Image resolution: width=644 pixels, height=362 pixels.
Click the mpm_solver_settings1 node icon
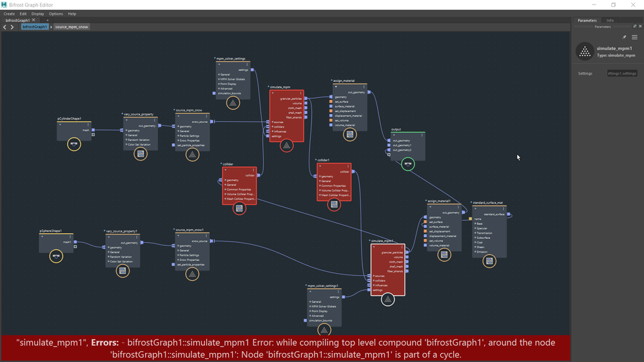pos(324,330)
